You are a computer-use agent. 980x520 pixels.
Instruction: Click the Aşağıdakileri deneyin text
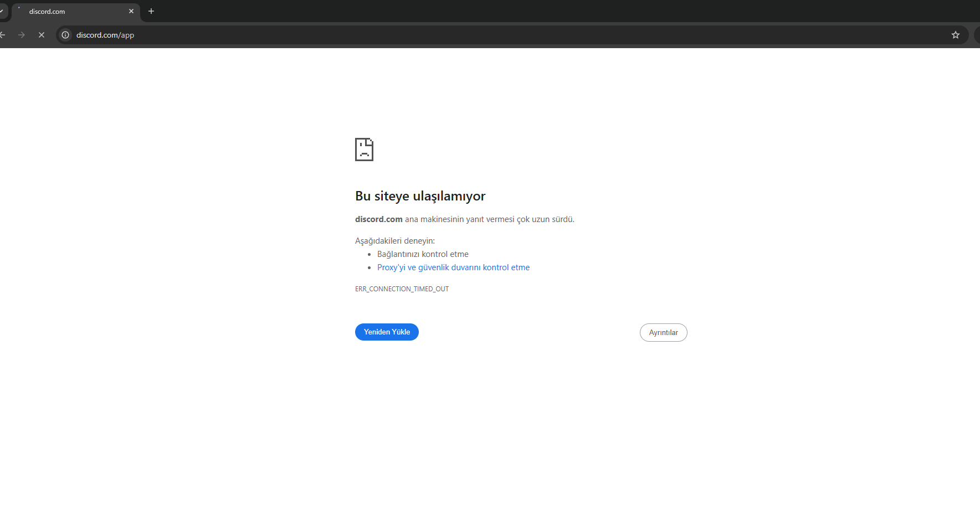point(395,241)
